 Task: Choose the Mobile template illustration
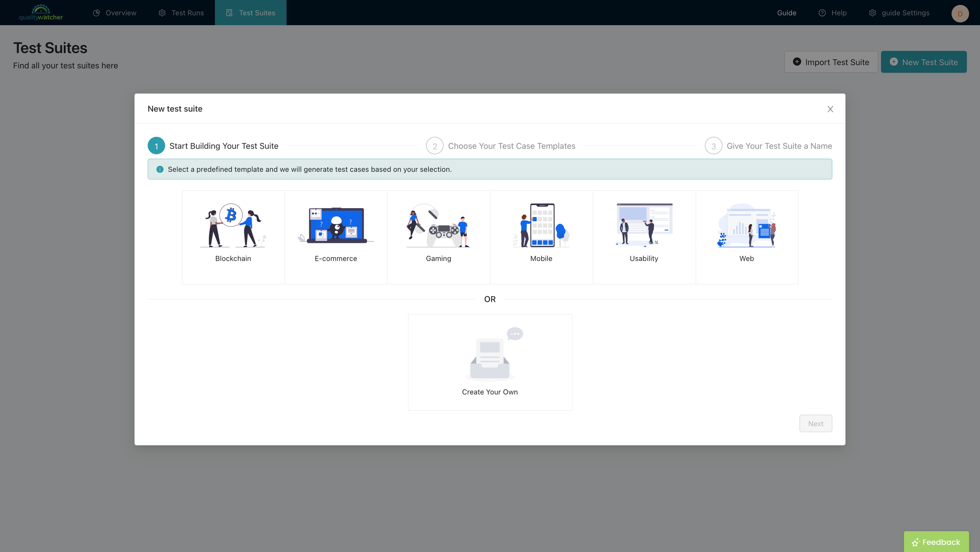(x=541, y=225)
